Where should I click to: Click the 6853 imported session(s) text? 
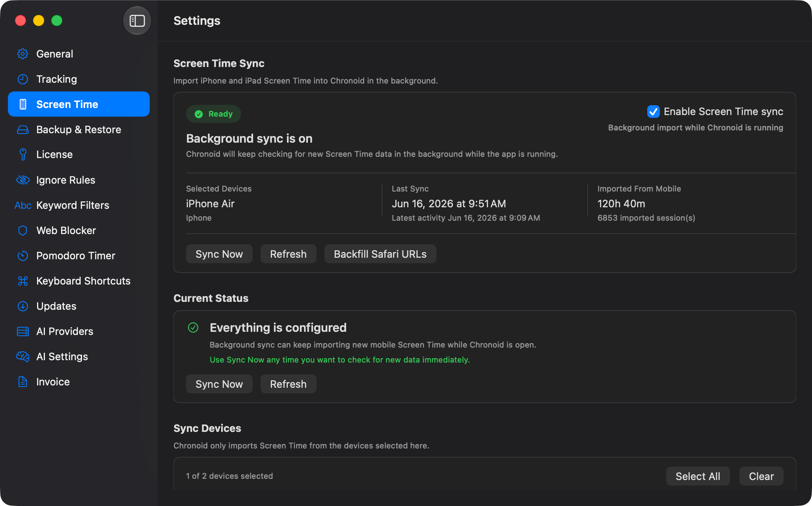click(x=646, y=218)
